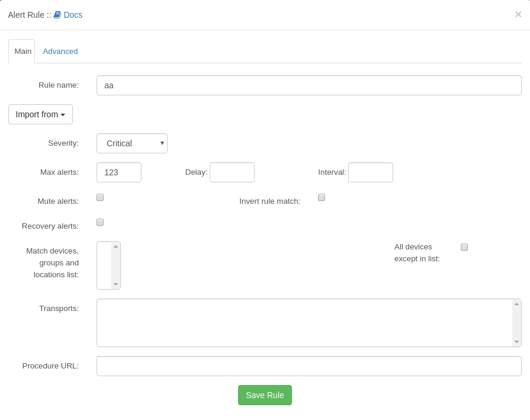Screen dimensions: 530x420
Task: Open the Import from dropdown
Action: 40,114
